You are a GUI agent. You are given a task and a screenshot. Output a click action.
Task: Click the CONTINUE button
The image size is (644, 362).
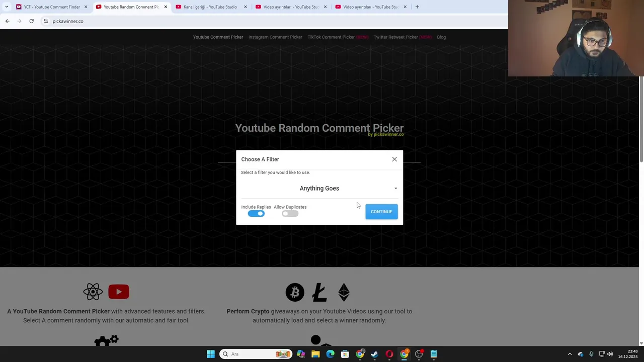381,212
